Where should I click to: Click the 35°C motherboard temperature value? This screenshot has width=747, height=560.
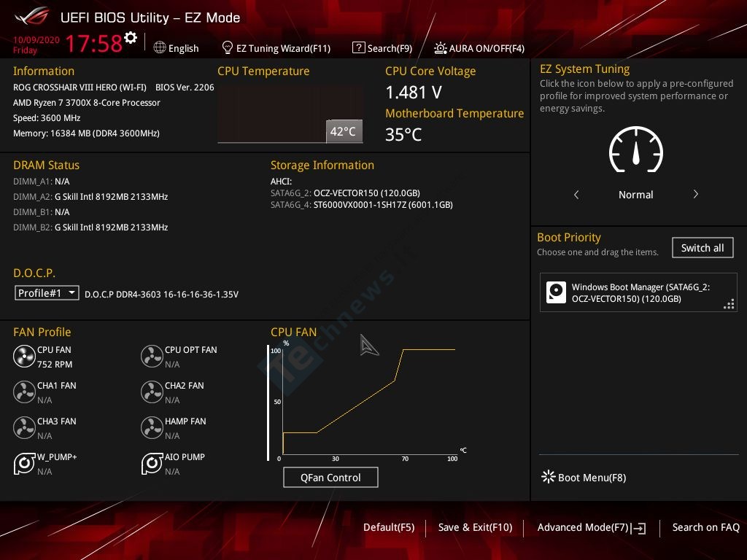tap(403, 134)
